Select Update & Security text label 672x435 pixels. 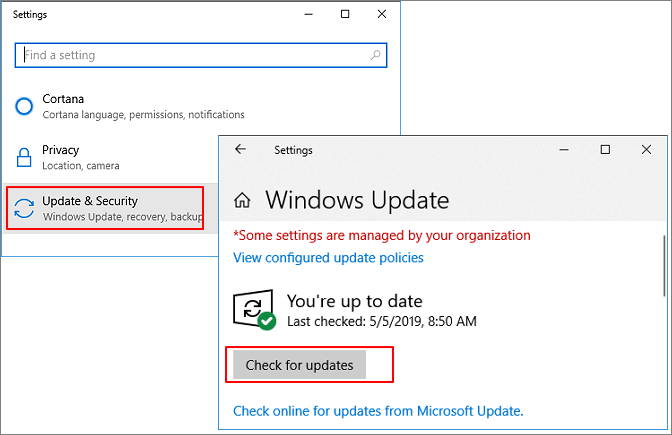pos(90,201)
